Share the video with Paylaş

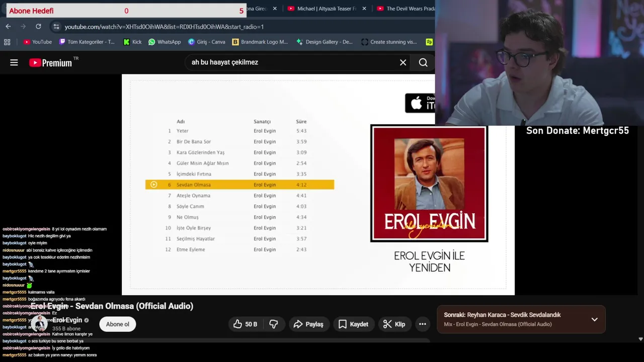(308, 324)
